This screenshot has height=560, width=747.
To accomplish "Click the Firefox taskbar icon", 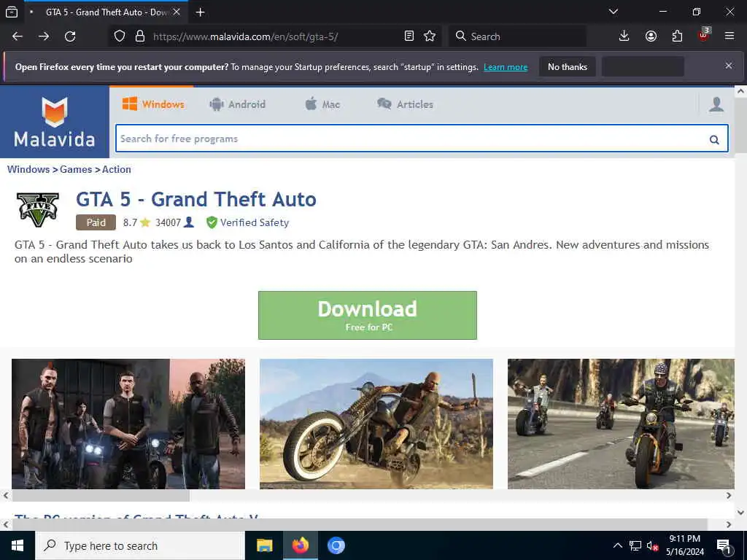I will 300,545.
